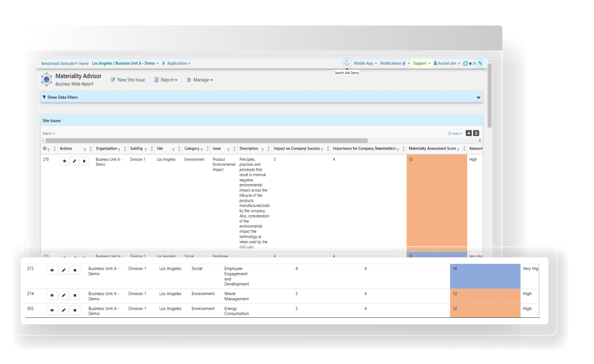The height and width of the screenshot is (364, 594).
Task: Filter the Issue column
Action: tap(228, 150)
